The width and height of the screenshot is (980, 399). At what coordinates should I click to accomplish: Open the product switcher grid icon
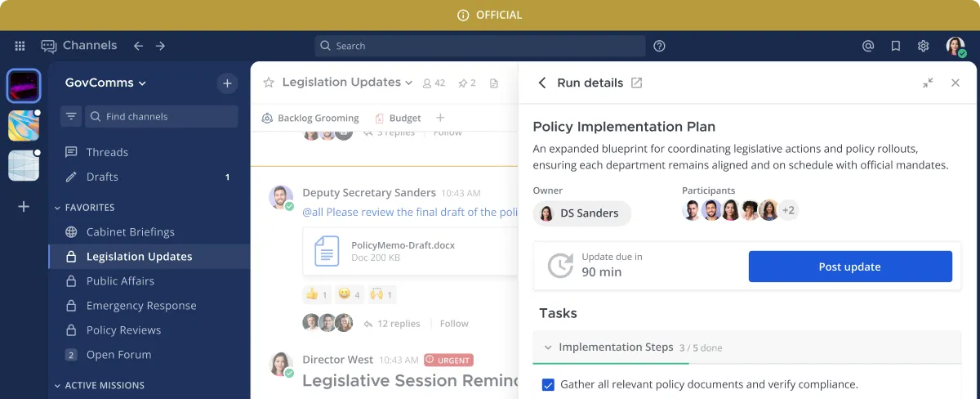[x=20, y=46]
